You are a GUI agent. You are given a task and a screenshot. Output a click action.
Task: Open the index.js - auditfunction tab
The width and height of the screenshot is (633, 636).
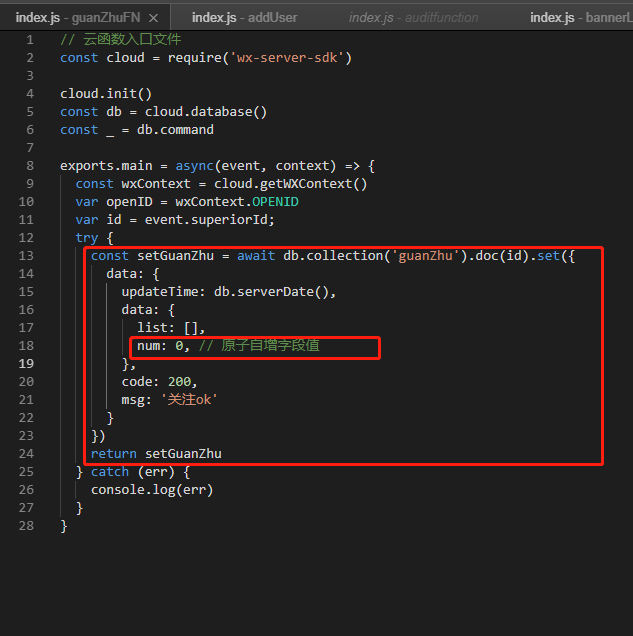(413, 18)
